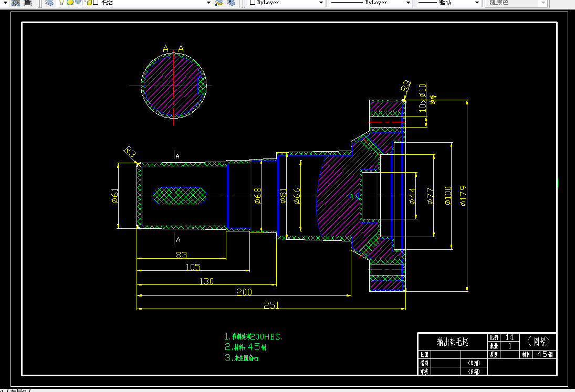
Task: Select the 10×ø10 hole callout
Action: coord(423,98)
